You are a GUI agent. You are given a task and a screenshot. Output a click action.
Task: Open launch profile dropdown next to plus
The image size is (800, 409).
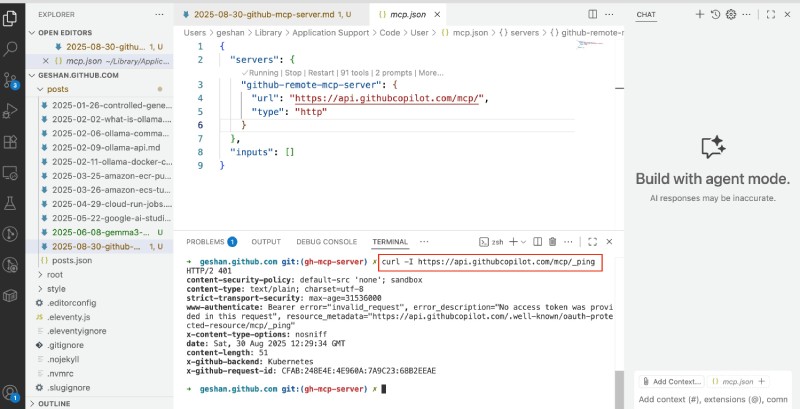(x=523, y=242)
